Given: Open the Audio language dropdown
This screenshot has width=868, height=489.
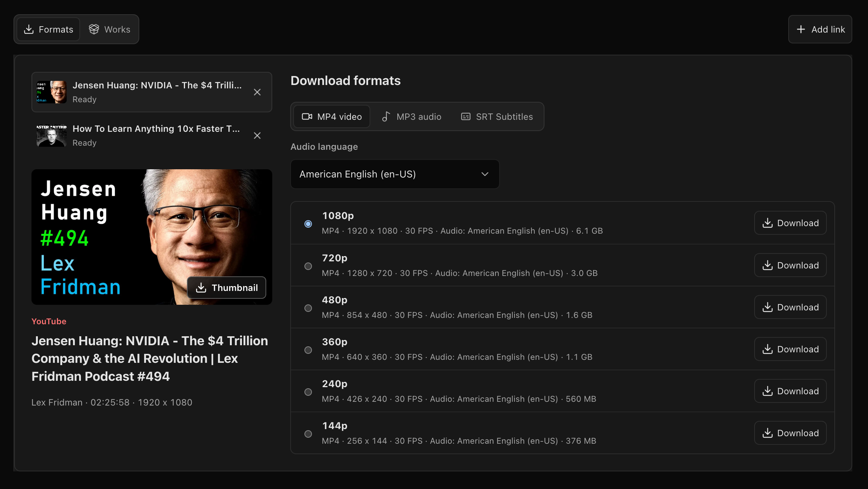Looking at the screenshot, I should [395, 174].
